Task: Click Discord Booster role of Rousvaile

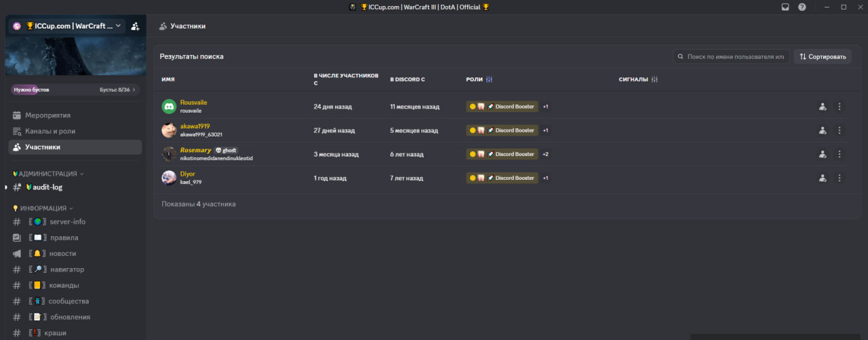Action: click(x=502, y=107)
